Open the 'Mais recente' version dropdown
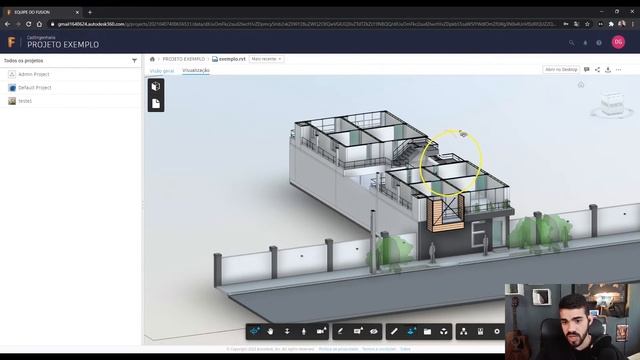This screenshot has width=640, height=360. [267, 59]
